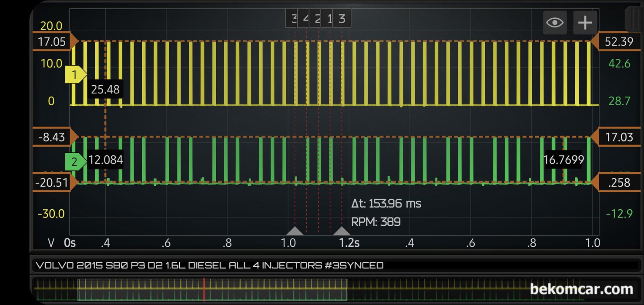Click the gray triangle at 1.2s
This screenshot has width=644, height=305.
pyautogui.click(x=342, y=231)
